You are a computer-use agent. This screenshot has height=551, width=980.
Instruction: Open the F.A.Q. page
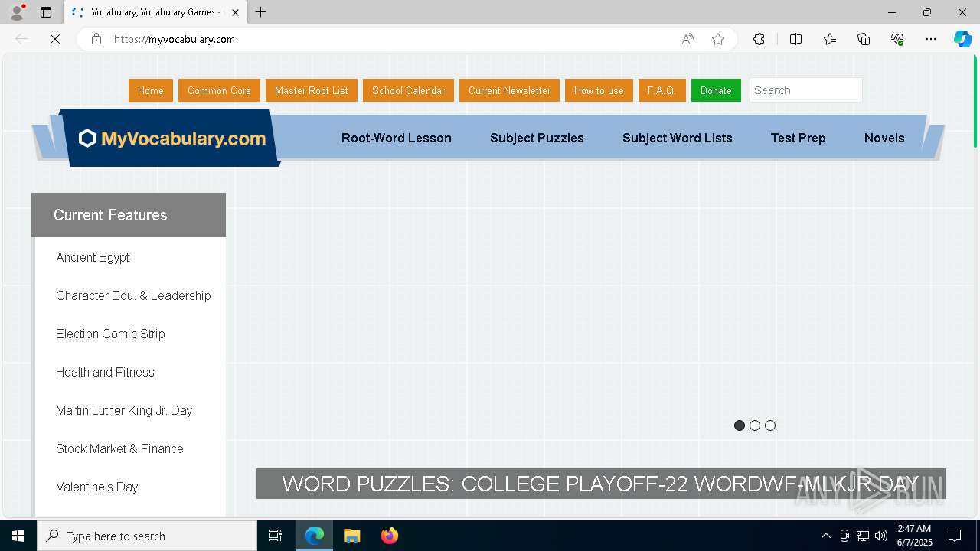pos(662,90)
